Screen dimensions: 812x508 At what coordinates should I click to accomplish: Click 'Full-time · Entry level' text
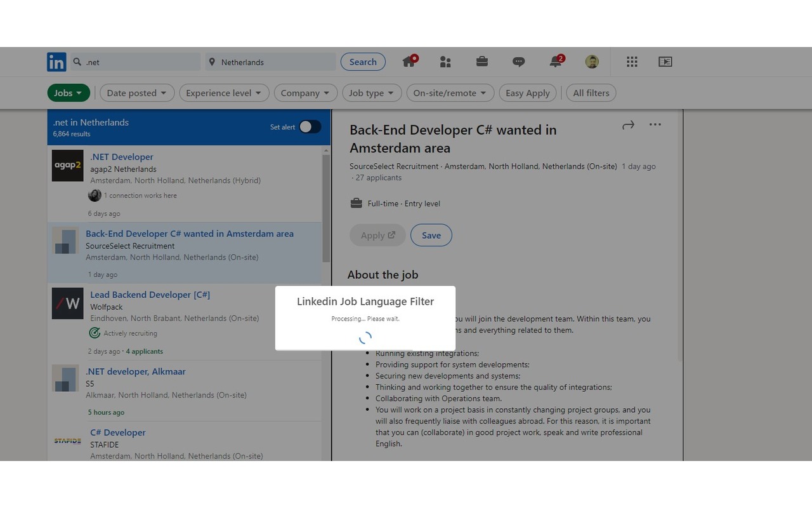point(403,204)
